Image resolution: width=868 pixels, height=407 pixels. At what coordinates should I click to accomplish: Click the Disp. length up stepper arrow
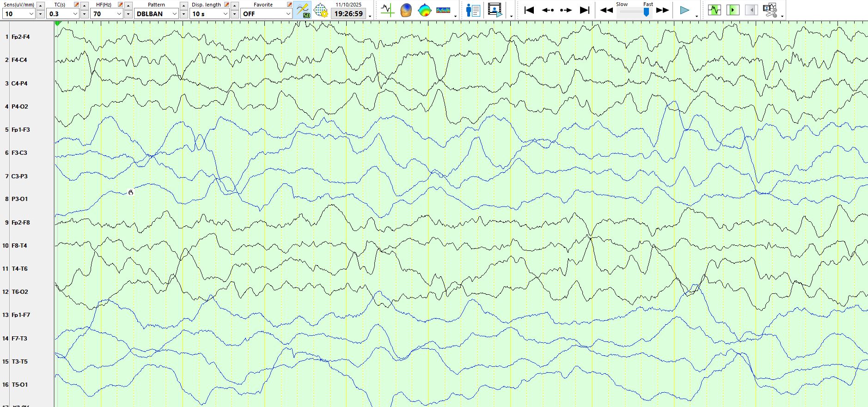pos(235,6)
